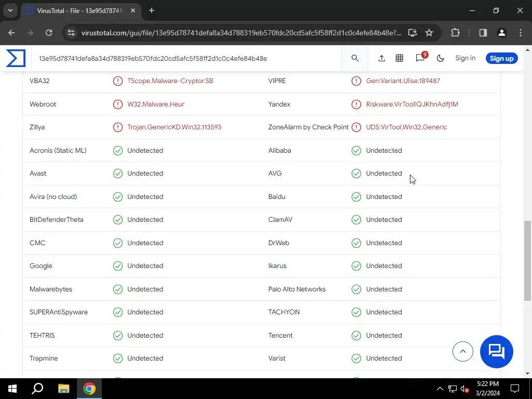The image size is (532, 399).
Task: Click Undetected text in Google row
Action: [x=145, y=266]
